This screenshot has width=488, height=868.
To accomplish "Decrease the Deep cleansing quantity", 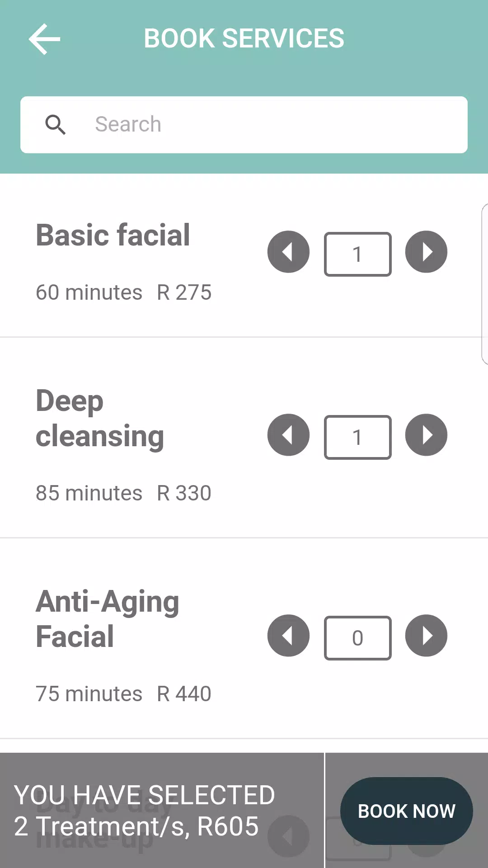I will (288, 435).
